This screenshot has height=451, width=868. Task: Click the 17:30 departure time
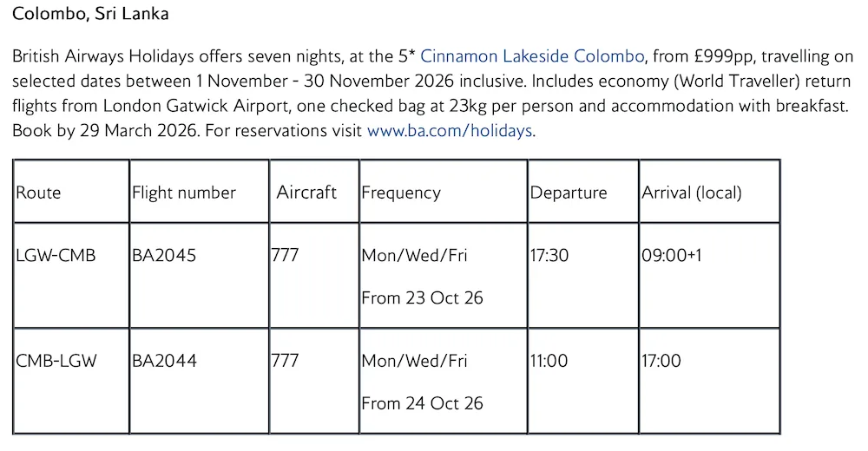[549, 256]
